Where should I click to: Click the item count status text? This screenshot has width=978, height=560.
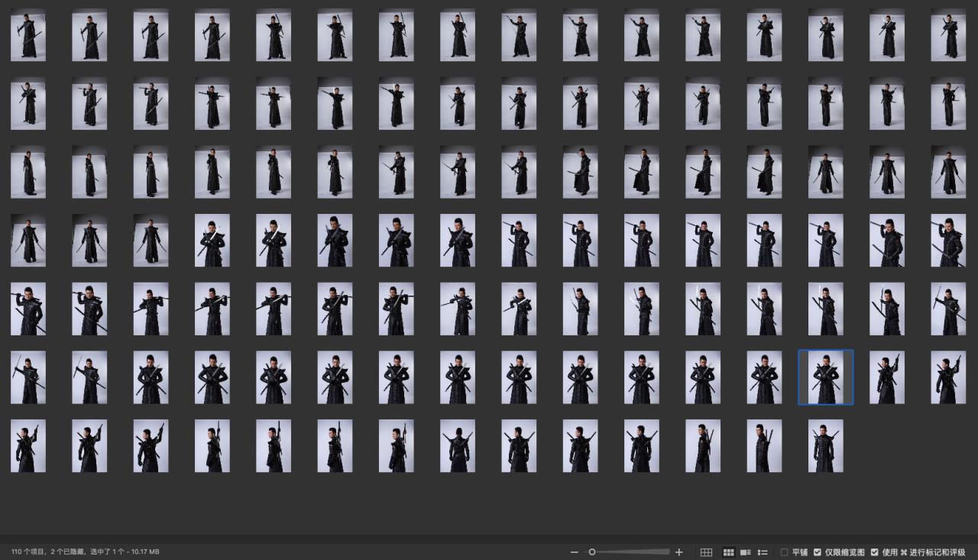(x=85, y=552)
